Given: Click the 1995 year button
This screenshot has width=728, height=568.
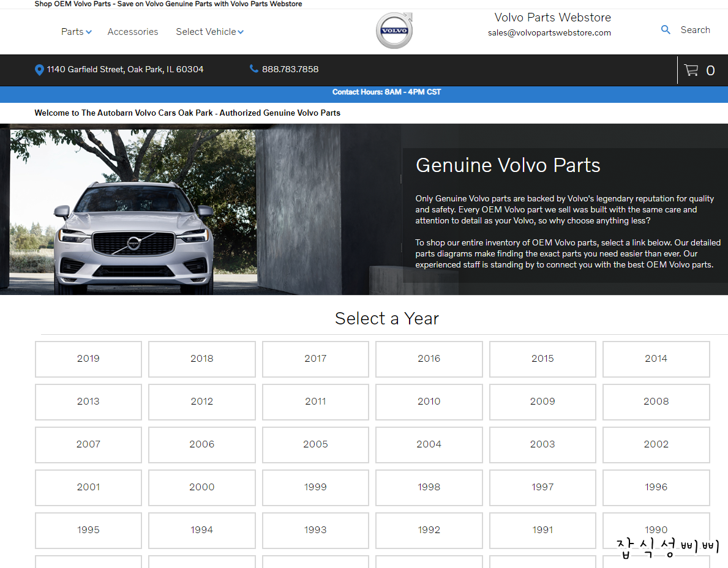Looking at the screenshot, I should click(x=88, y=530).
